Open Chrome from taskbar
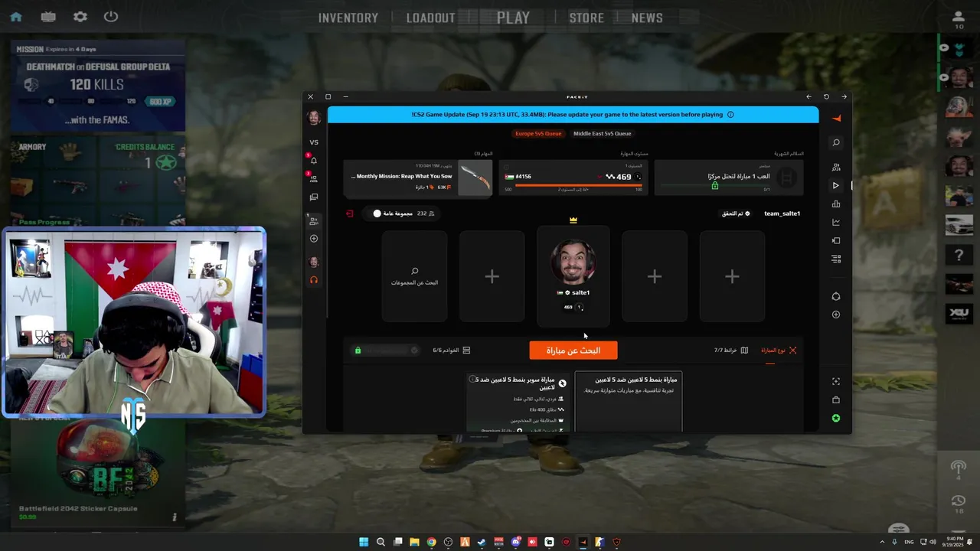This screenshot has height=551, width=980. [431, 542]
